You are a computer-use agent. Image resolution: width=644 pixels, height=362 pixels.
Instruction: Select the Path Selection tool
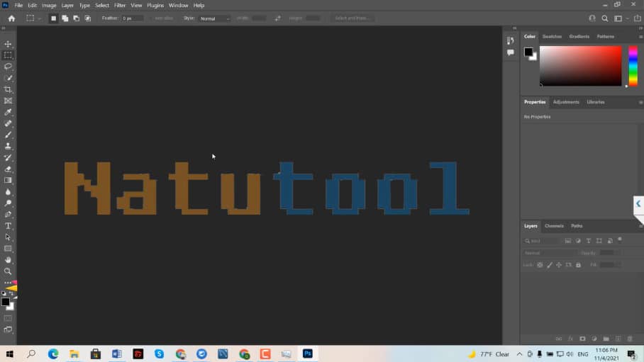(x=8, y=237)
